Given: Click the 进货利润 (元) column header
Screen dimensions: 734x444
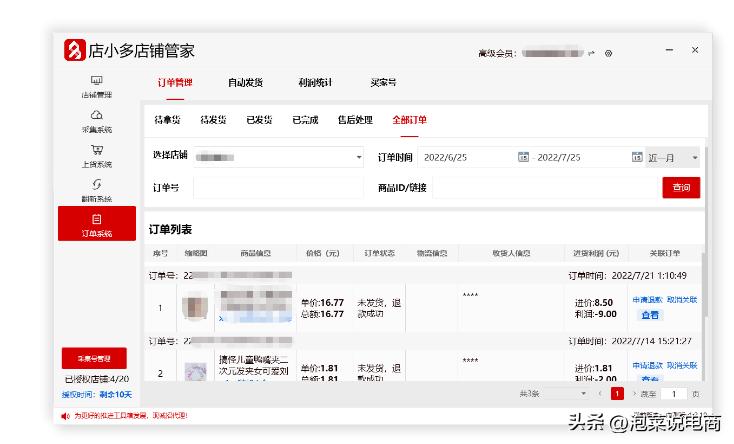Looking at the screenshot, I should 596,253.
